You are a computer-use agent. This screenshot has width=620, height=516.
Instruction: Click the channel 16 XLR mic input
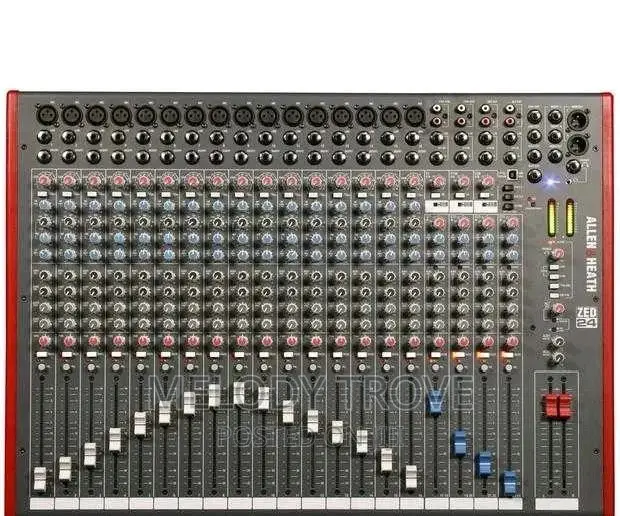(415, 117)
